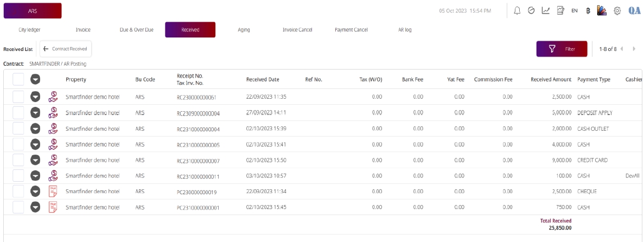Check the row for receipt RC2309000000004

[x=18, y=113]
